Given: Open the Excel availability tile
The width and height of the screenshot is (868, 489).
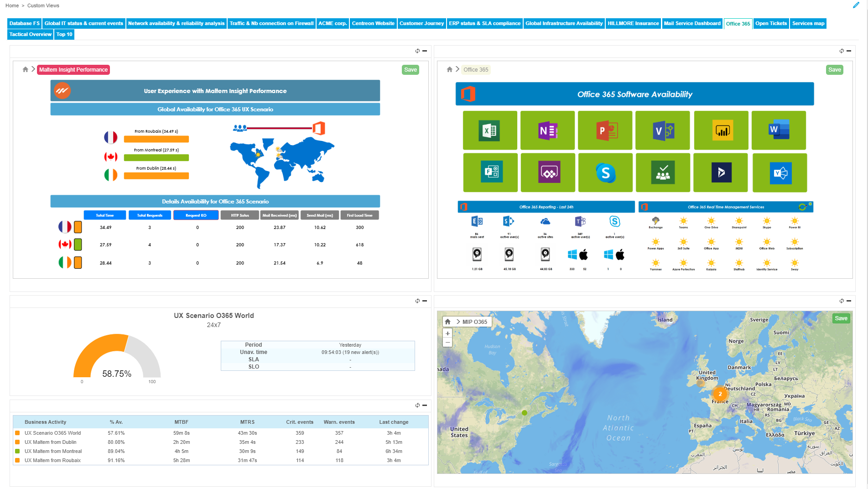Looking at the screenshot, I should tap(490, 130).
